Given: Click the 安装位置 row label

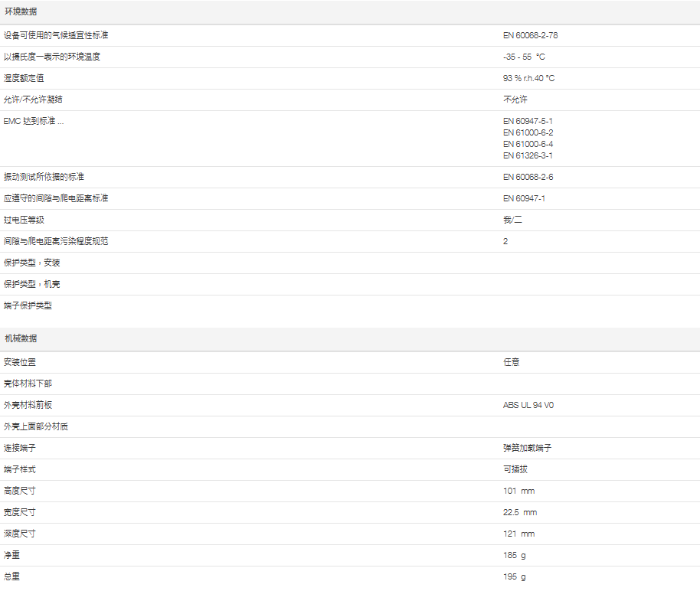Looking at the screenshot, I should [x=20, y=362].
